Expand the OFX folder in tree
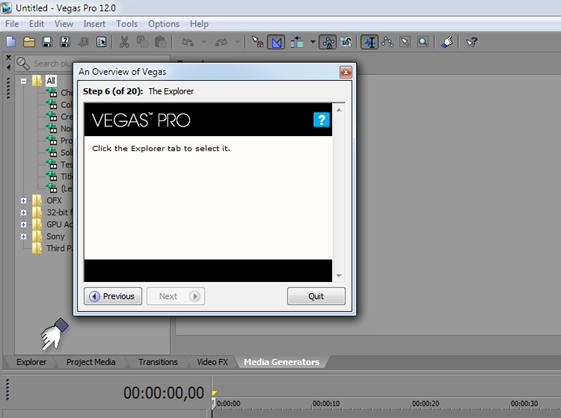Image resolution: width=561 pixels, height=418 pixels. click(x=24, y=201)
